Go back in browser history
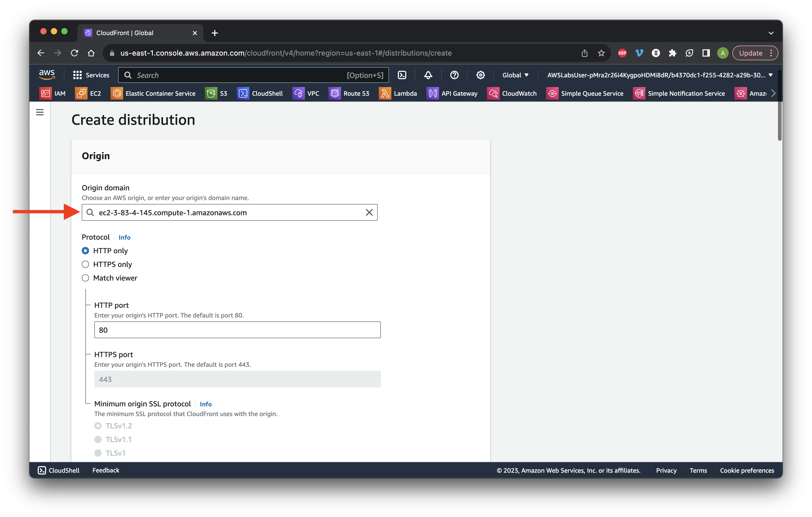Image resolution: width=812 pixels, height=517 pixels. (41, 53)
